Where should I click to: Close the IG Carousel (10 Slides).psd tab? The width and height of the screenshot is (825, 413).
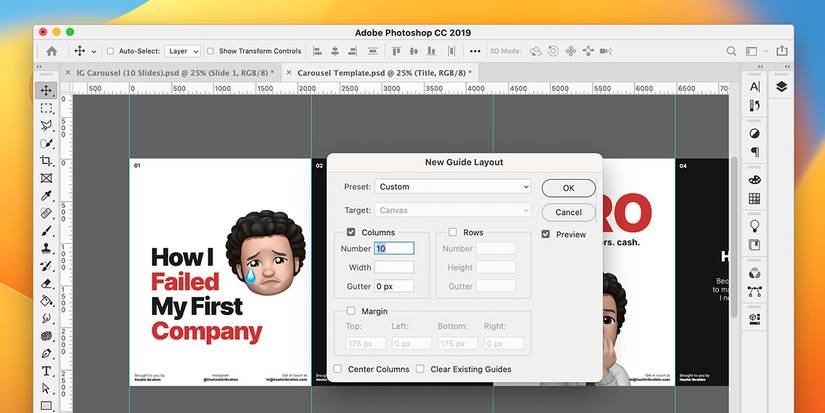tap(67, 73)
